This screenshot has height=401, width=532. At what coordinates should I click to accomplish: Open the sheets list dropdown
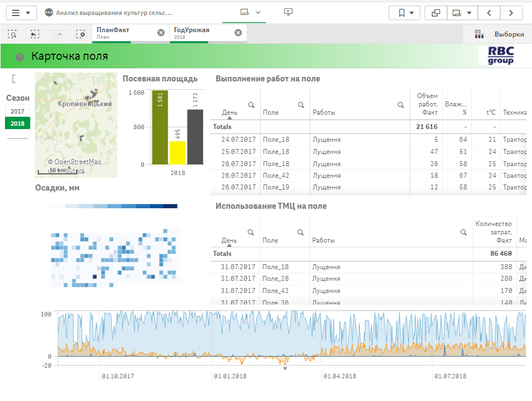pos(462,13)
